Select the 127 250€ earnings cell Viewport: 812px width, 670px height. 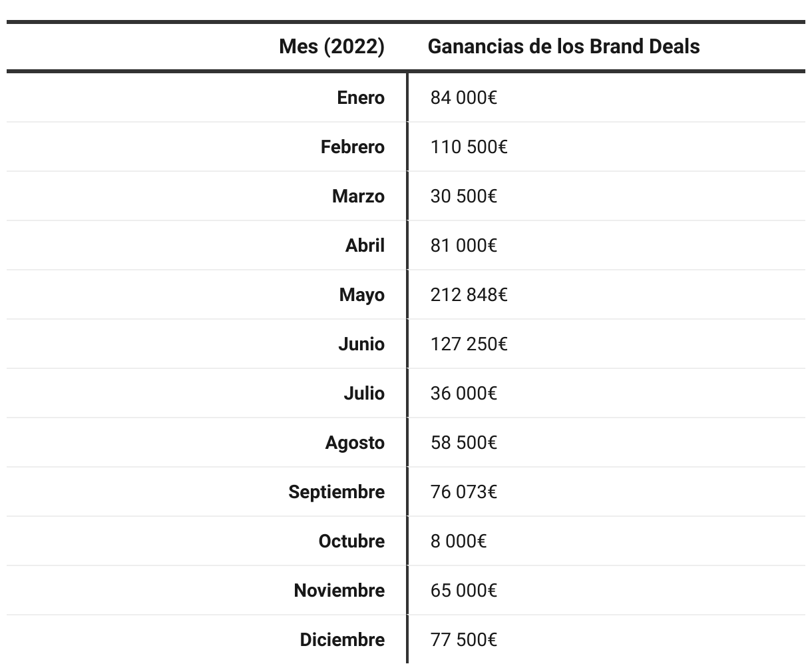[x=469, y=344]
